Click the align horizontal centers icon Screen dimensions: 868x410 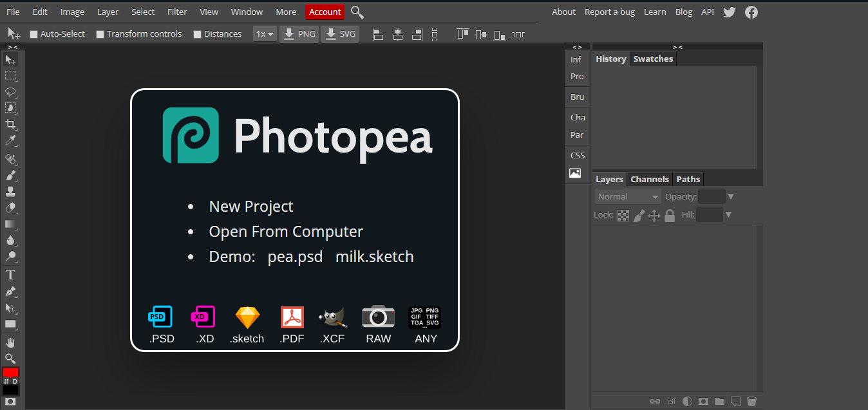397,34
